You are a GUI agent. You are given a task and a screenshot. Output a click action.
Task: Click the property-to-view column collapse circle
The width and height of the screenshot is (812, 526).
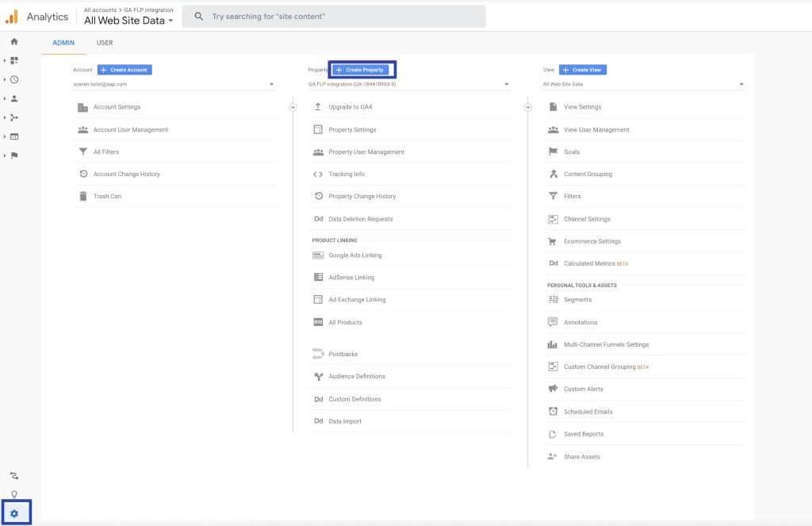click(527, 107)
